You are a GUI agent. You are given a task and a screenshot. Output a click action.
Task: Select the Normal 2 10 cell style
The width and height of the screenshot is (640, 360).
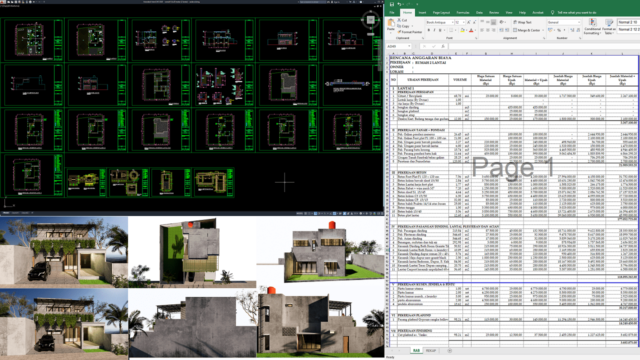point(628,22)
